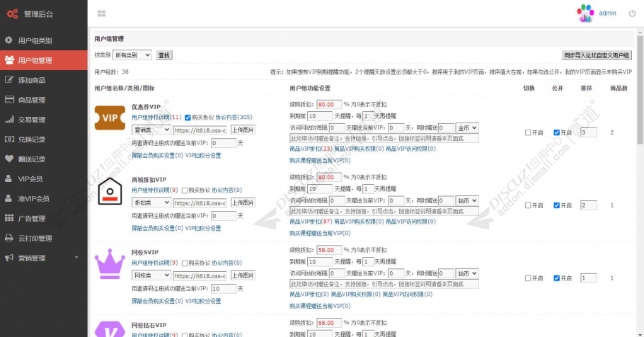Click the person icon next to VIP会员

(x=8, y=178)
